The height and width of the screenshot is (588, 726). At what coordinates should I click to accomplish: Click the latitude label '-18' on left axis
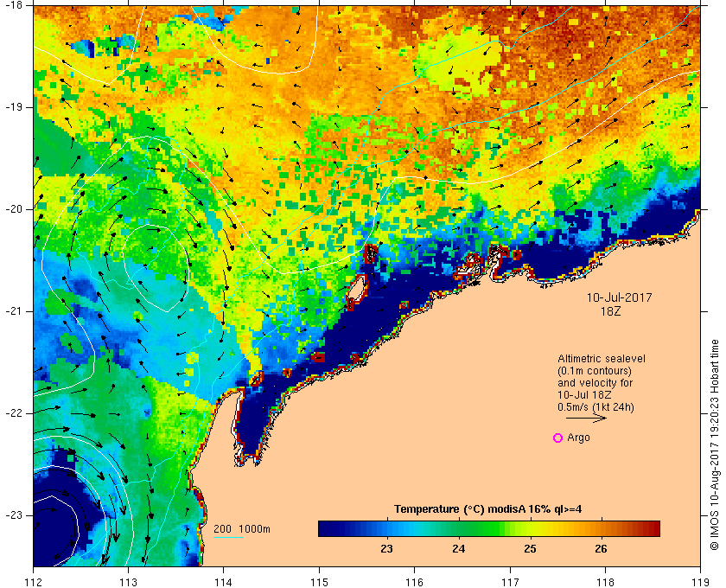[12, 5]
